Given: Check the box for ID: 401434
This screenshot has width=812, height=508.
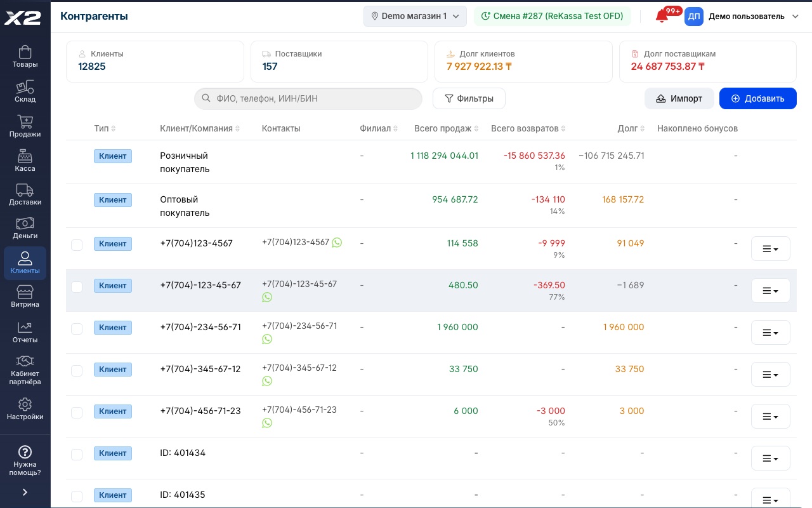Looking at the screenshot, I should click(77, 454).
